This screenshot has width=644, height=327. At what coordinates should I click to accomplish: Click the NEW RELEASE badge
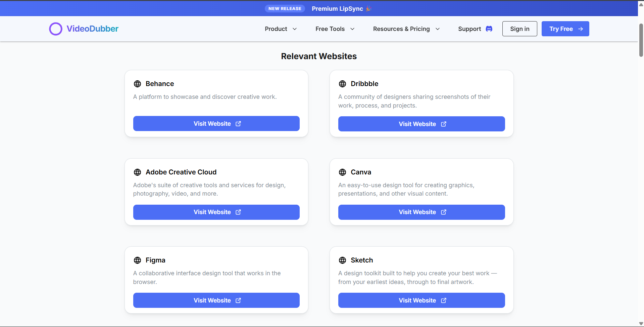point(285,9)
